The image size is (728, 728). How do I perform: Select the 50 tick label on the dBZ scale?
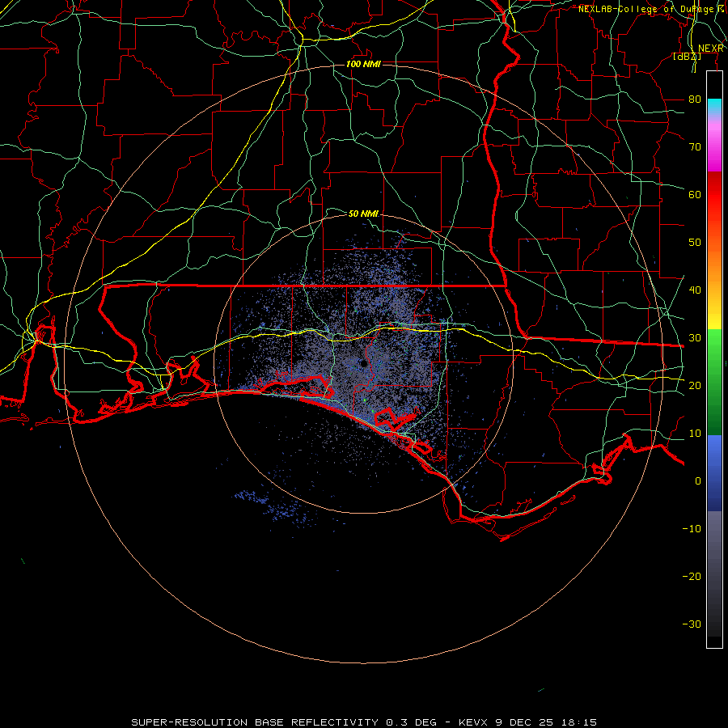point(695,242)
